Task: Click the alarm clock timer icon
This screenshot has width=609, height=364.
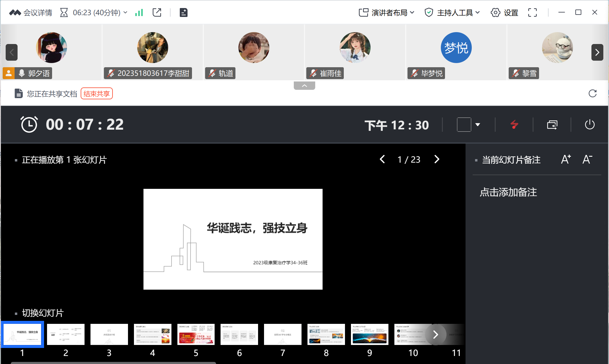Action: tap(29, 124)
